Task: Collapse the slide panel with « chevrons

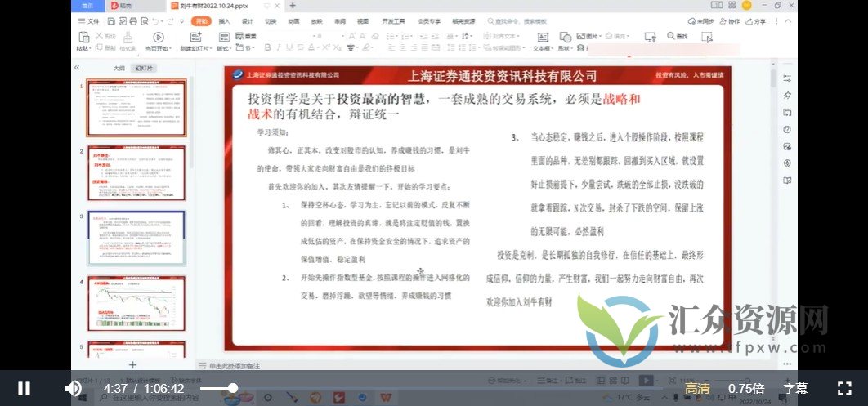Action: (77, 68)
